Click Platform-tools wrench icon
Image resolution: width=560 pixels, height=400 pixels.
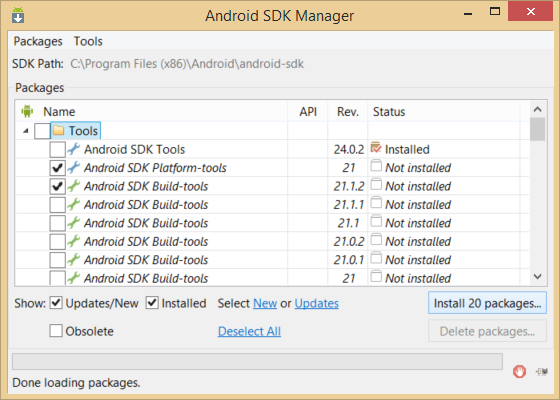[x=74, y=168]
